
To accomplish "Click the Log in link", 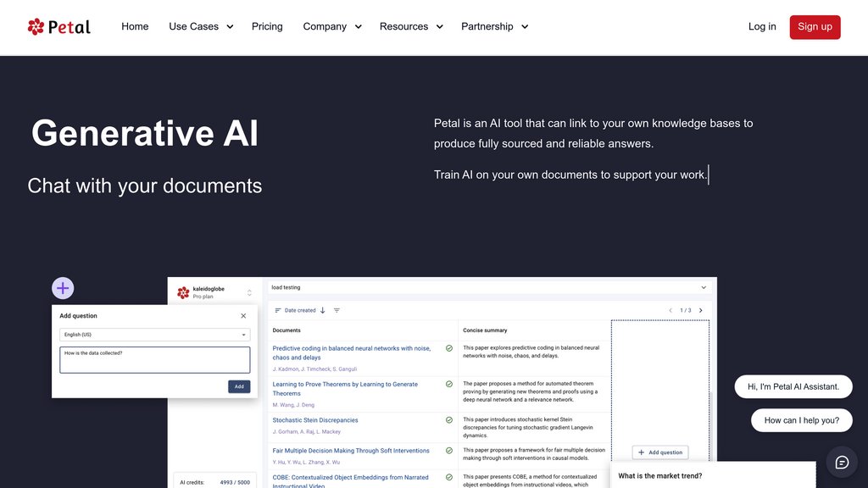I will [x=762, y=26].
